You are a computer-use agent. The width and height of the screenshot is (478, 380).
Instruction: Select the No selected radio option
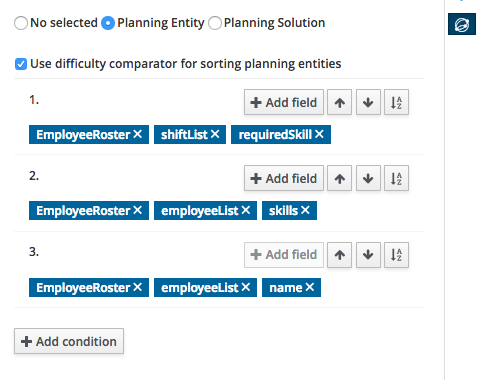coord(21,23)
